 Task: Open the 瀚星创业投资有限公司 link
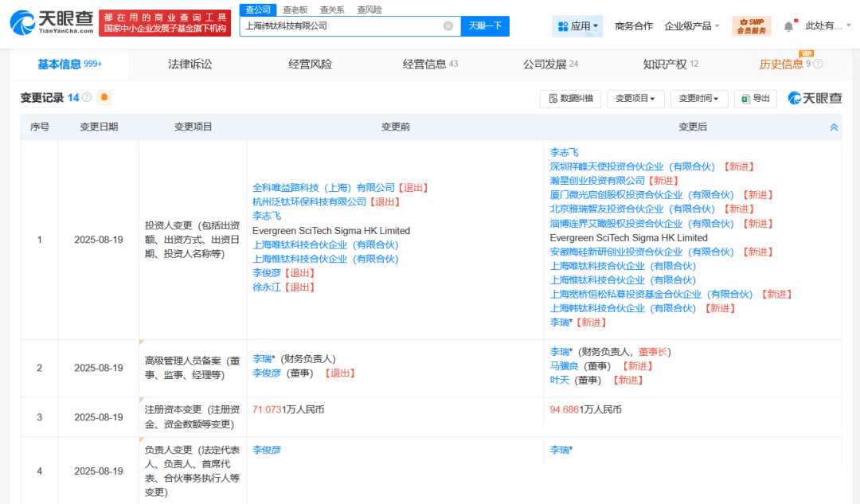point(597,181)
